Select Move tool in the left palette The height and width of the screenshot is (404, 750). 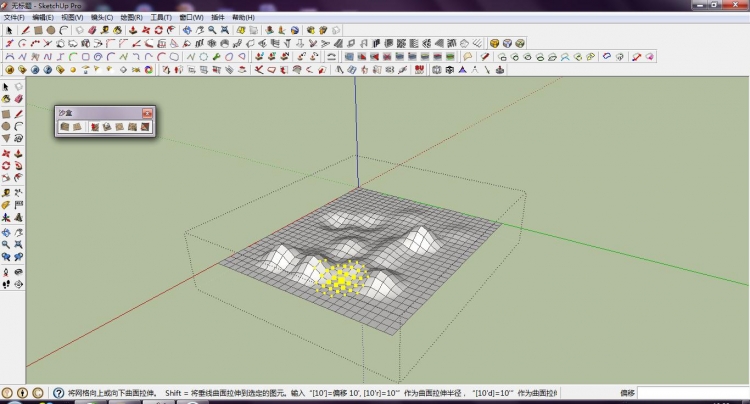[6, 153]
